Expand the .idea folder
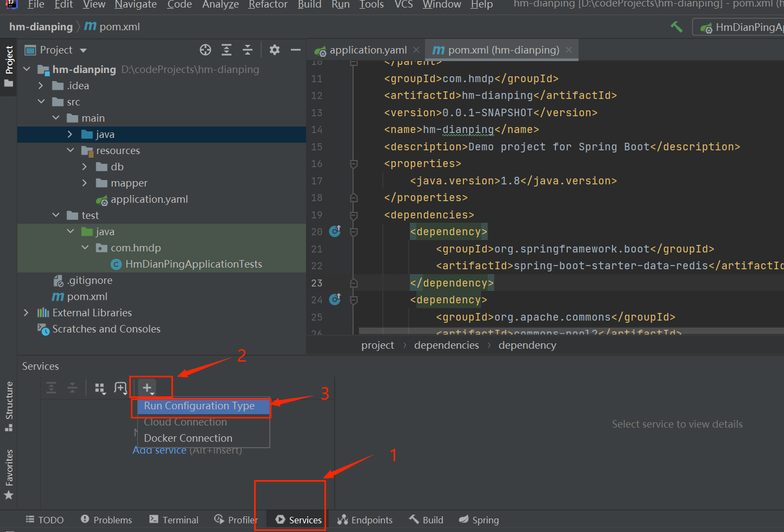The image size is (784, 532). 41,85
